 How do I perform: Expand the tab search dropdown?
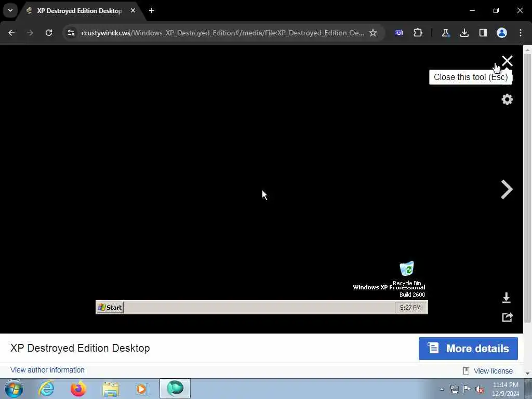click(10, 10)
